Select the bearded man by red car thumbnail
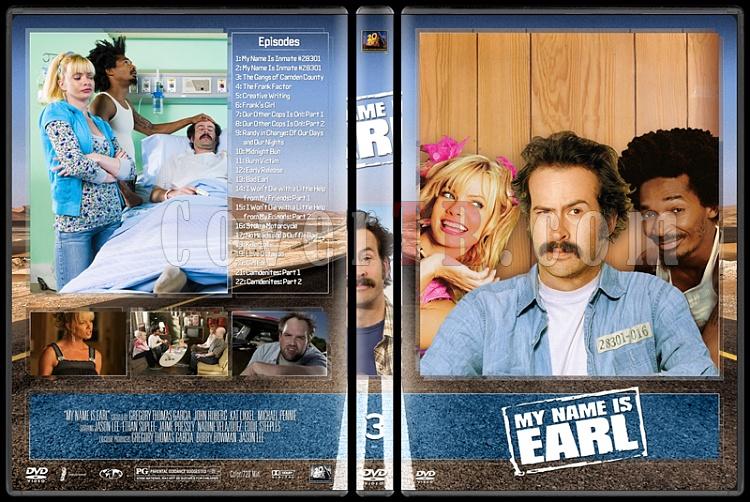The image size is (750, 502). point(280,343)
